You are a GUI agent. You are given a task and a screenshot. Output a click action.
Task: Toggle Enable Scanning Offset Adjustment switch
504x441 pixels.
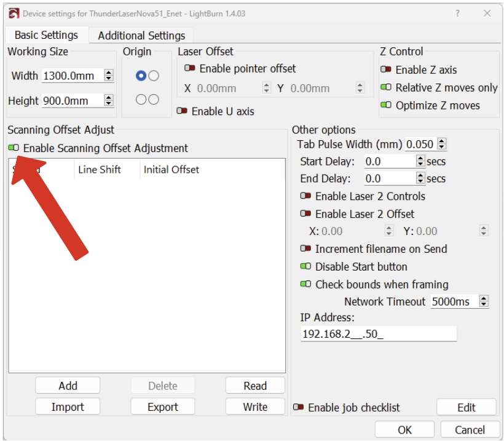[14, 148]
